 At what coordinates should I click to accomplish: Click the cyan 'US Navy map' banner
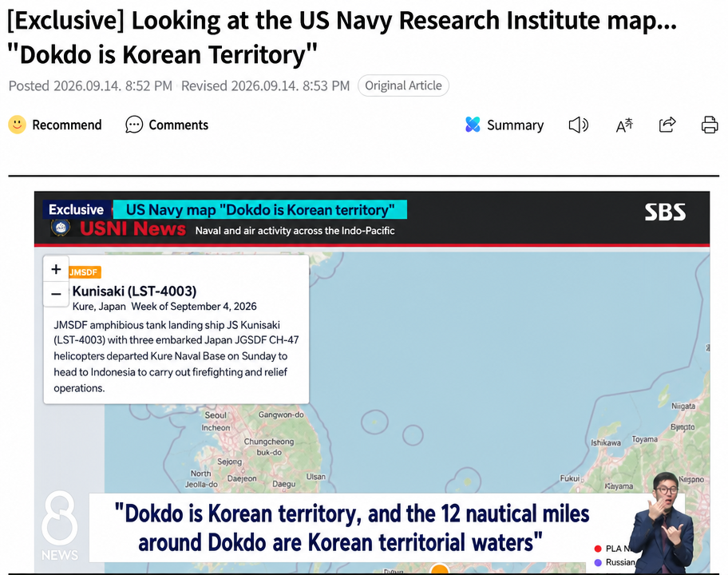[260, 209]
